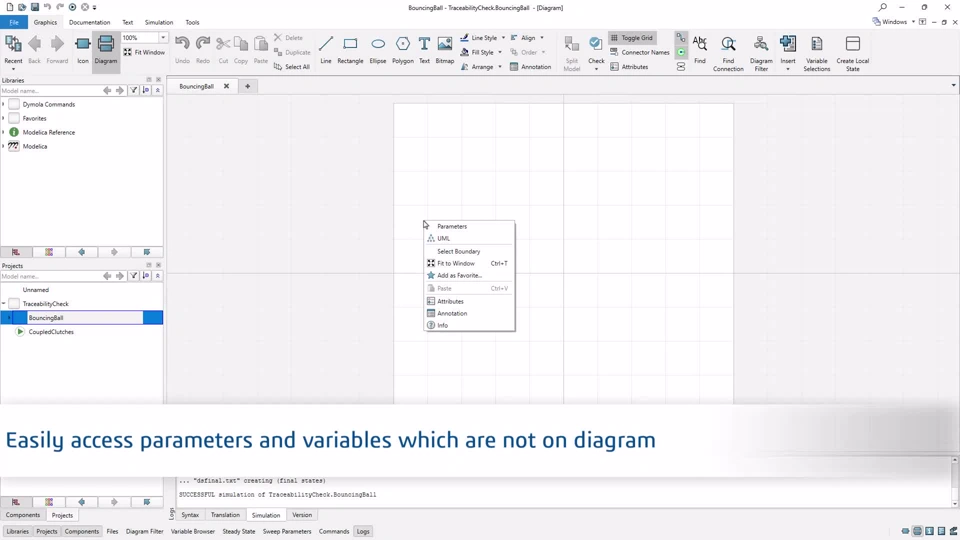Click the Projects model name search field
Image resolution: width=960 pixels, height=540 pixels.
pyautogui.click(x=50, y=276)
